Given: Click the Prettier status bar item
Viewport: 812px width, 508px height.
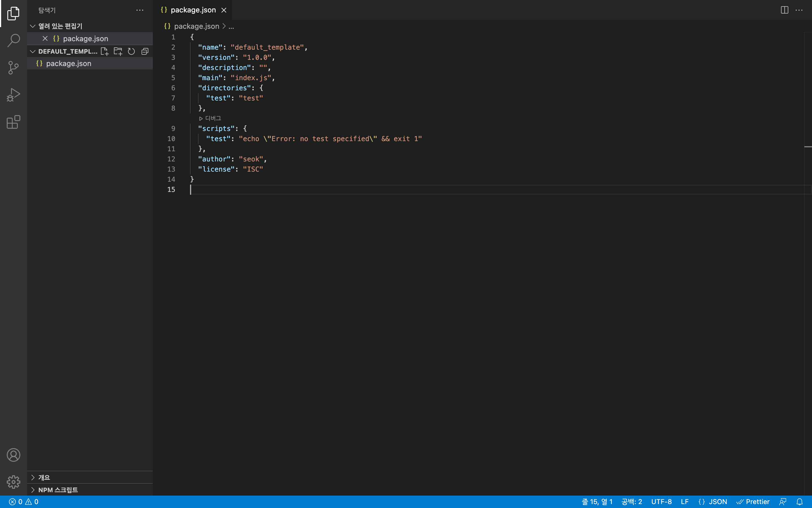Looking at the screenshot, I should tap(753, 502).
